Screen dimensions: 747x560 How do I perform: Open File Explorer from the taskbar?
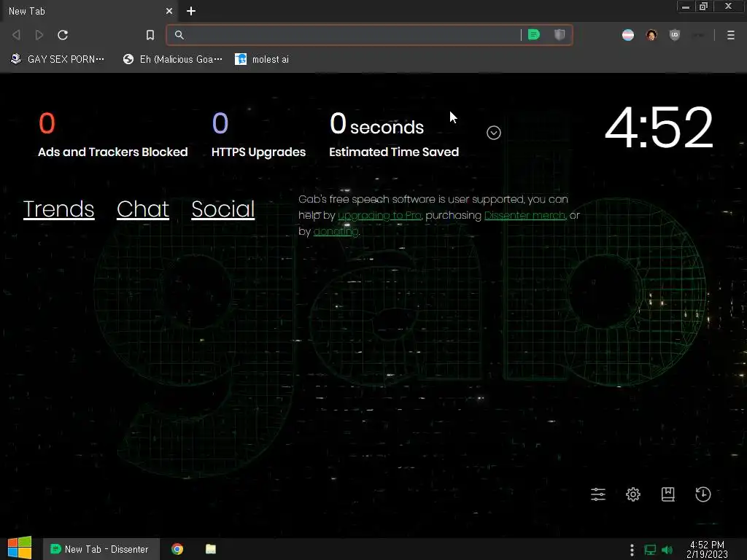tap(211, 549)
